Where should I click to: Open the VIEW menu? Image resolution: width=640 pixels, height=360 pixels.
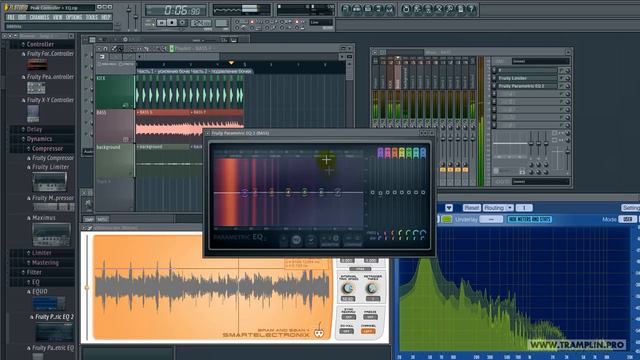[x=58, y=18]
